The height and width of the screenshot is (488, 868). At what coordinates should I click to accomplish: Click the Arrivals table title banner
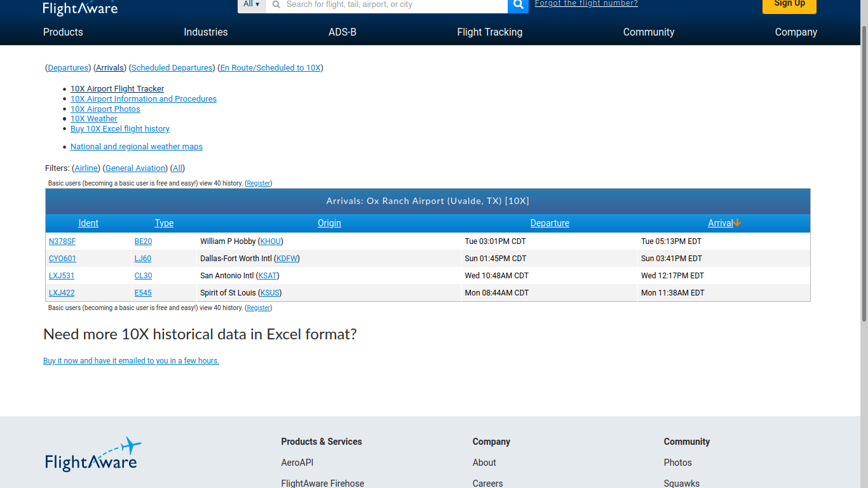428,201
